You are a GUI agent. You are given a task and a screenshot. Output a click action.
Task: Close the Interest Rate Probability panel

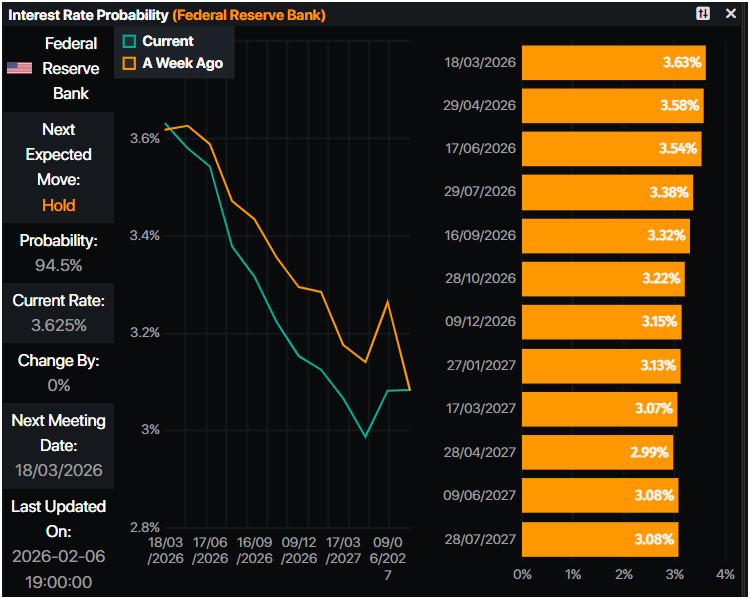coord(732,14)
